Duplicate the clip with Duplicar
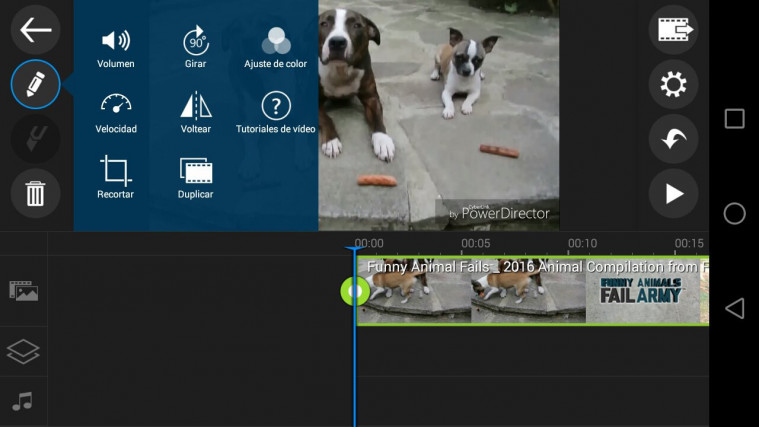Screen dimensions: 759x427 click(196, 178)
